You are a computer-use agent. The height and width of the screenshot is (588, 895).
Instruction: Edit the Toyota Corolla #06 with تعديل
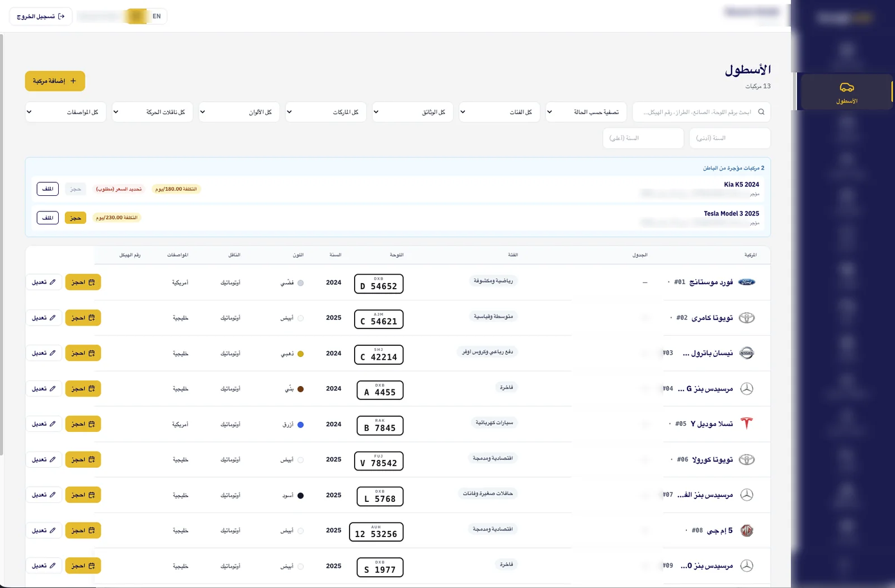pos(44,459)
